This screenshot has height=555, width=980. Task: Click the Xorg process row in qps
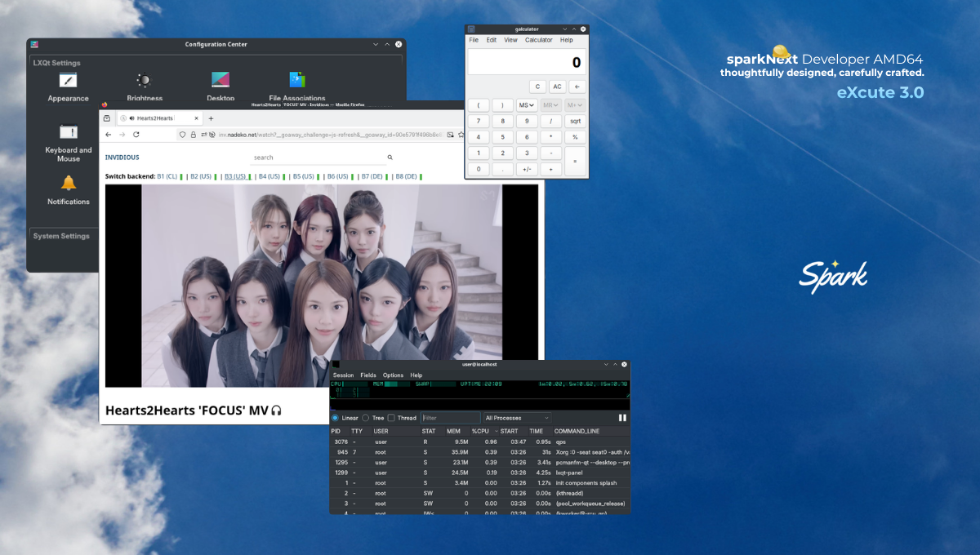coord(480,452)
